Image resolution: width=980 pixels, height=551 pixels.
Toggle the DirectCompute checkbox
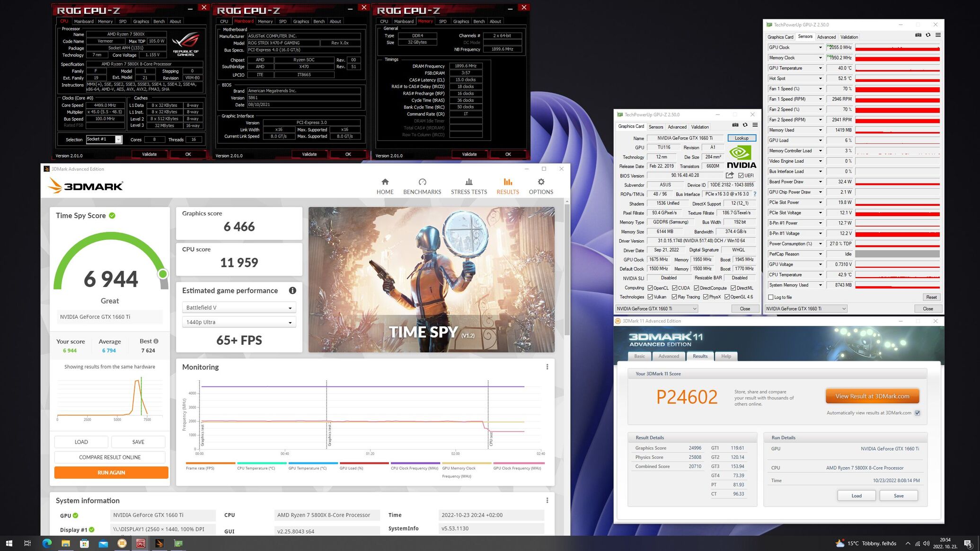[697, 288]
